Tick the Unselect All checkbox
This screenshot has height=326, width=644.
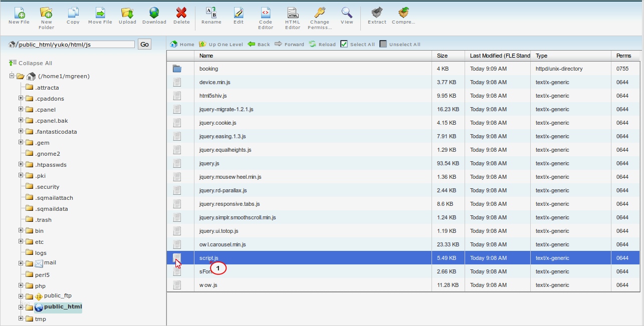pyautogui.click(x=383, y=44)
